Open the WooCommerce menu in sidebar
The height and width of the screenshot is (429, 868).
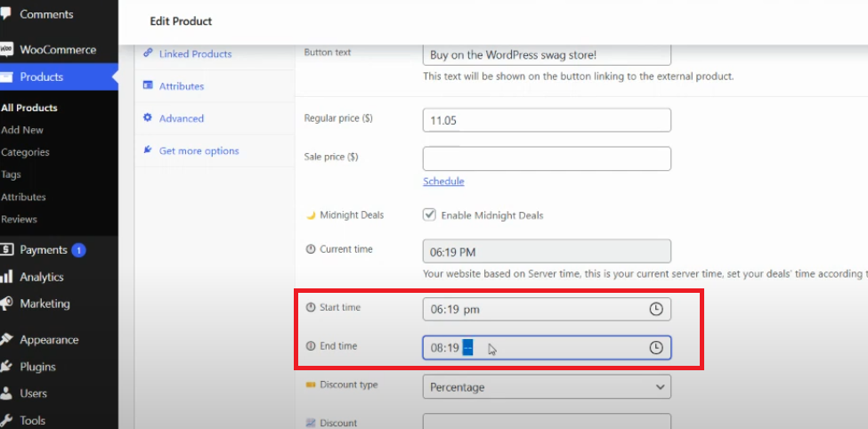(57, 50)
